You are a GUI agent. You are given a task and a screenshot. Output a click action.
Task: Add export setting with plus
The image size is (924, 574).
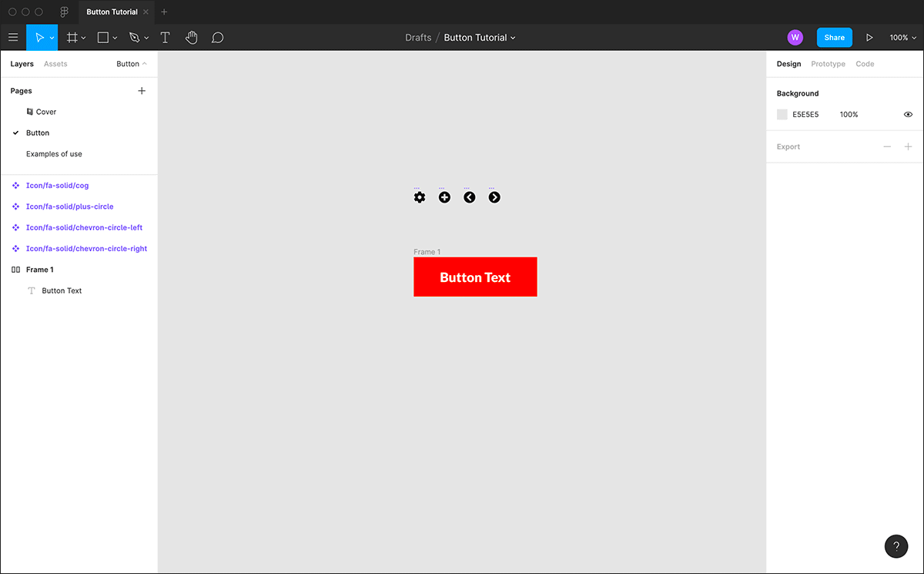click(x=908, y=146)
